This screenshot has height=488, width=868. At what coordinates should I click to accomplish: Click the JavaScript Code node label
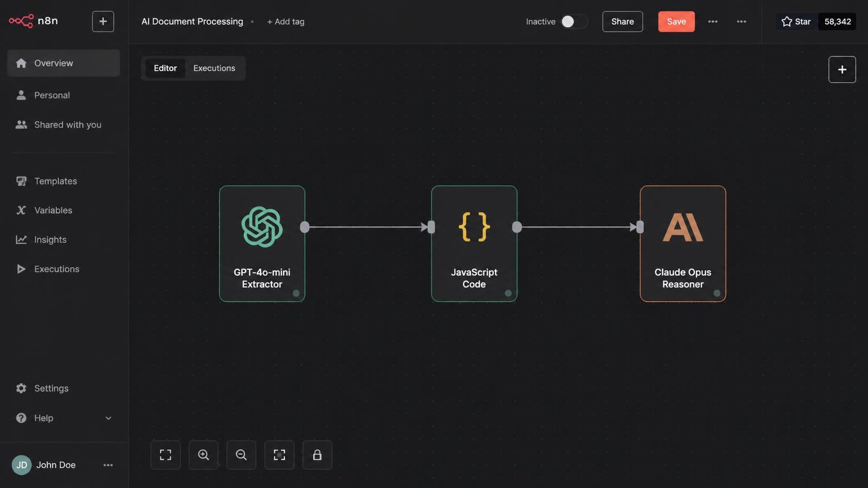[474, 278]
